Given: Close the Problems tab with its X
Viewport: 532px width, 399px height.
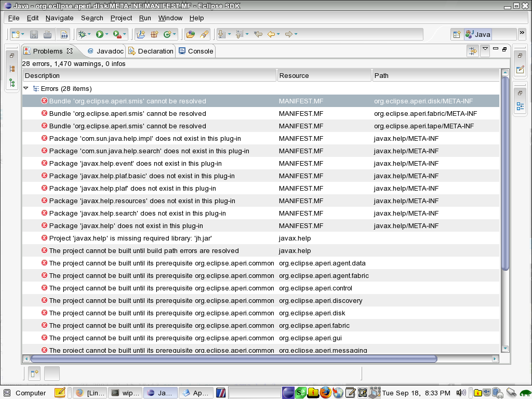Looking at the screenshot, I should click(x=70, y=51).
